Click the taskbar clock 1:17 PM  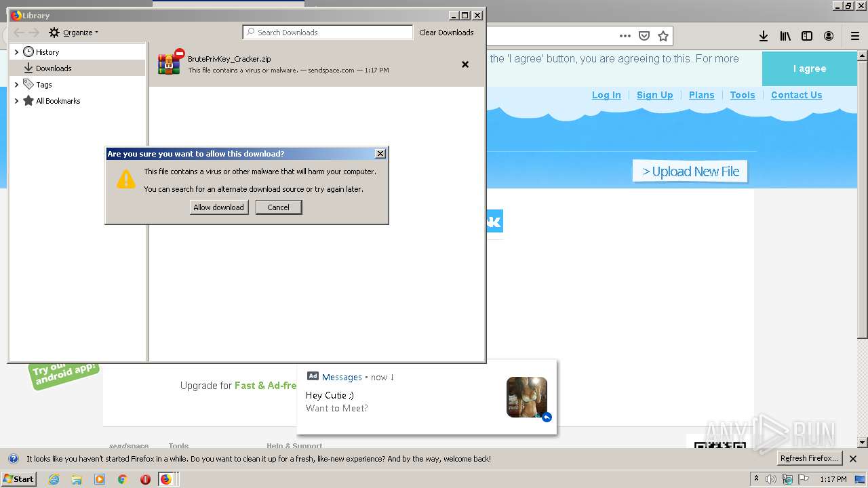(x=833, y=479)
